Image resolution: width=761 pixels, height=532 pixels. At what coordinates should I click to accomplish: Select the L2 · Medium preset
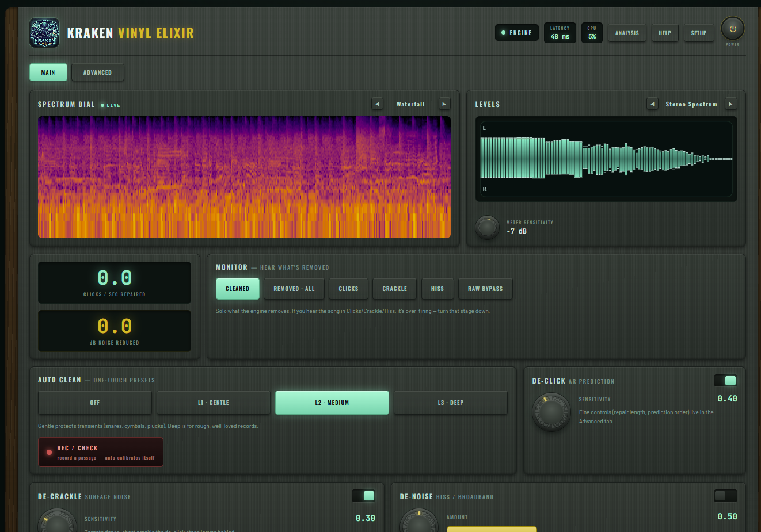pos(332,403)
